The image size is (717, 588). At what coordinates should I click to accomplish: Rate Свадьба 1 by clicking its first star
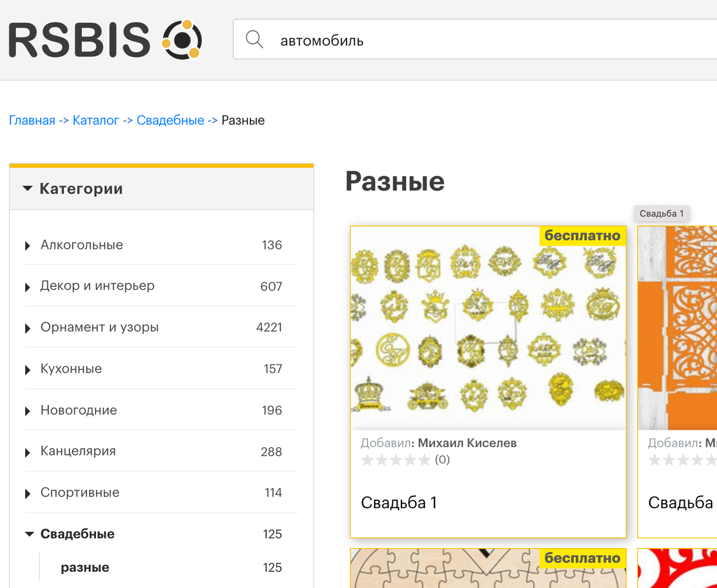coord(367,460)
